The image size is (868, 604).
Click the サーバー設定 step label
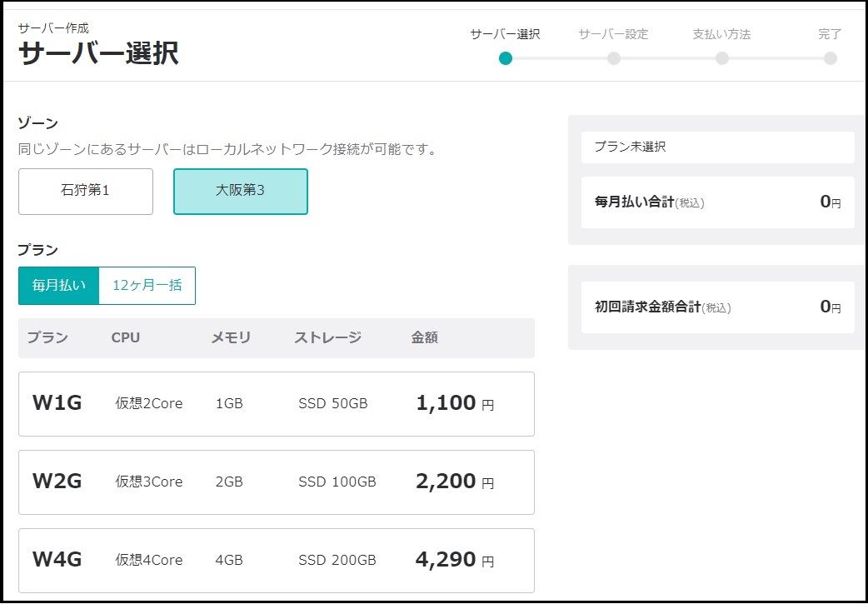(x=613, y=34)
